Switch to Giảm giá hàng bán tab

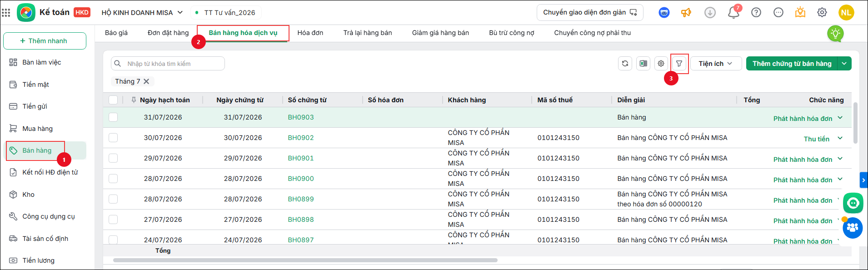(x=440, y=33)
